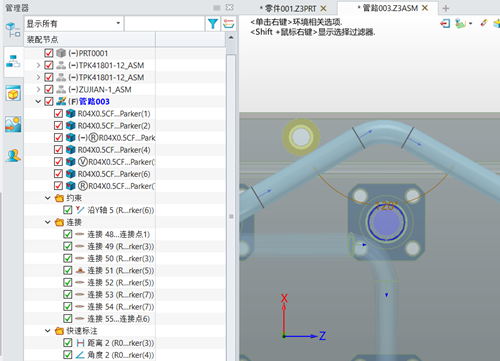The height and width of the screenshot is (361, 500).
Task: Toggle the 距离 2 checkbox
Action: click(x=68, y=343)
